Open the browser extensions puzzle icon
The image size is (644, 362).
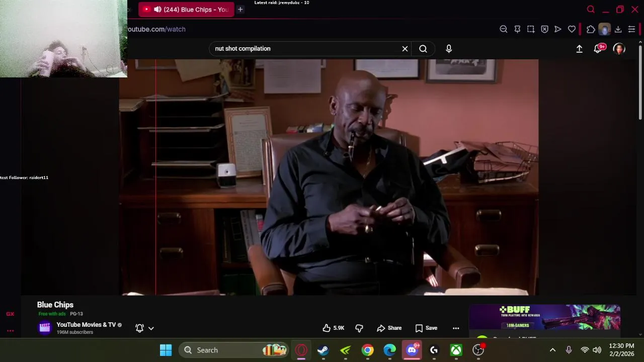pos(591,29)
